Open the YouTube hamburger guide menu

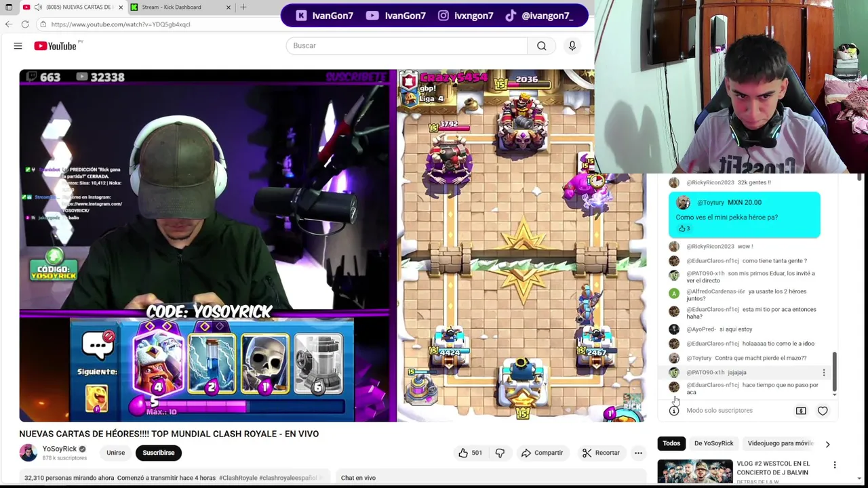pos(18,45)
